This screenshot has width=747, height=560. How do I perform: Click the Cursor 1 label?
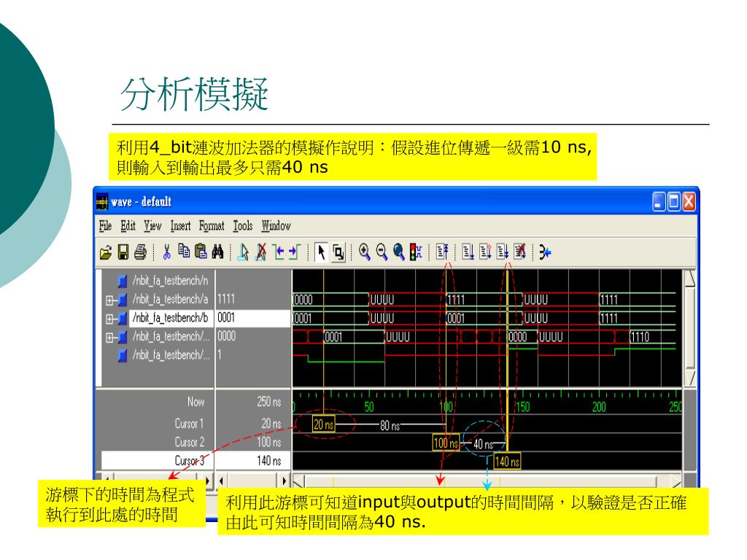pos(189,424)
